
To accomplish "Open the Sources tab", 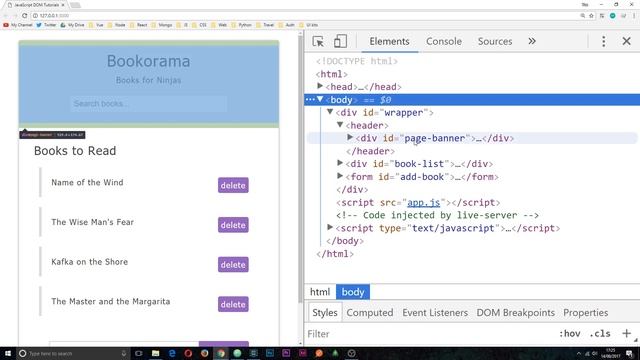I will 495,41.
